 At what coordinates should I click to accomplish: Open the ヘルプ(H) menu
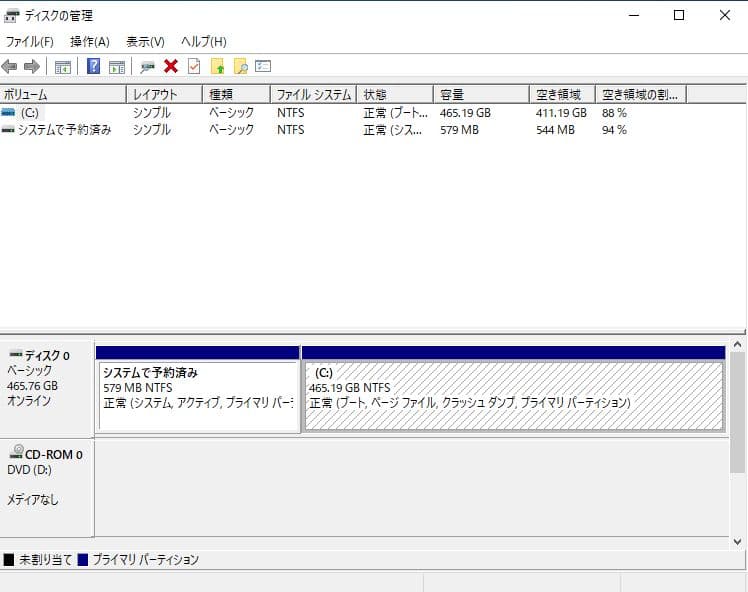pyautogui.click(x=204, y=42)
